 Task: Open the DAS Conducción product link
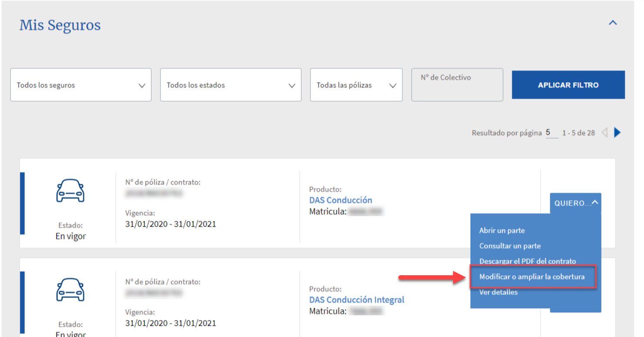tap(340, 200)
